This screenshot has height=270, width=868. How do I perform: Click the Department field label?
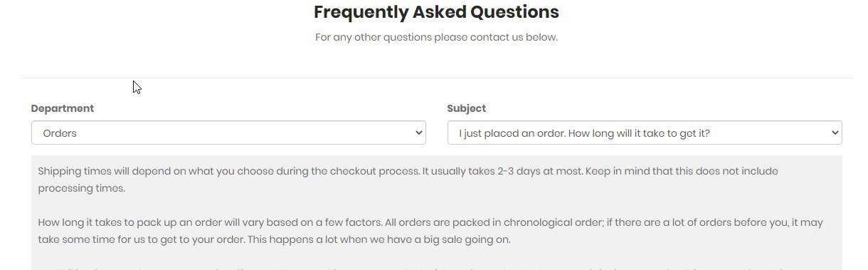[63, 108]
